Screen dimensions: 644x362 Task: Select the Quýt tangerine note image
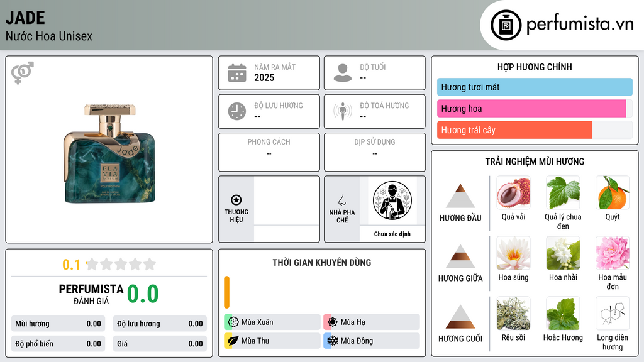pos(613,192)
